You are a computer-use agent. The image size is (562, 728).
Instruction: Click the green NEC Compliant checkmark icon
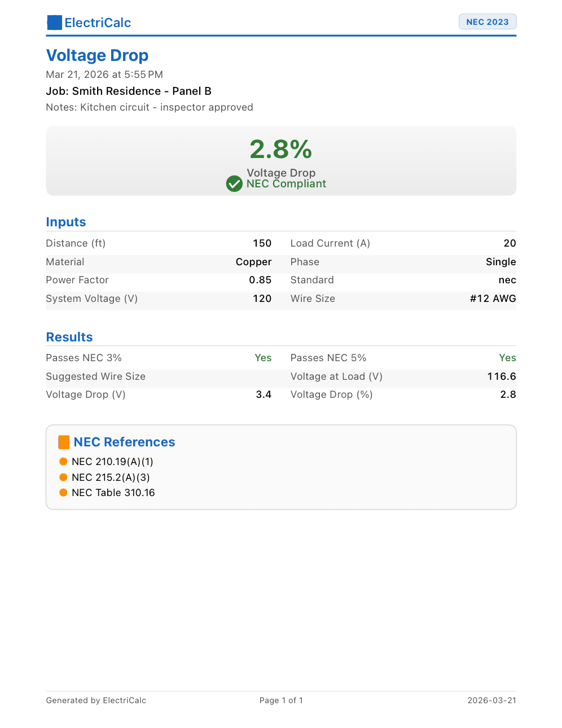[234, 183]
